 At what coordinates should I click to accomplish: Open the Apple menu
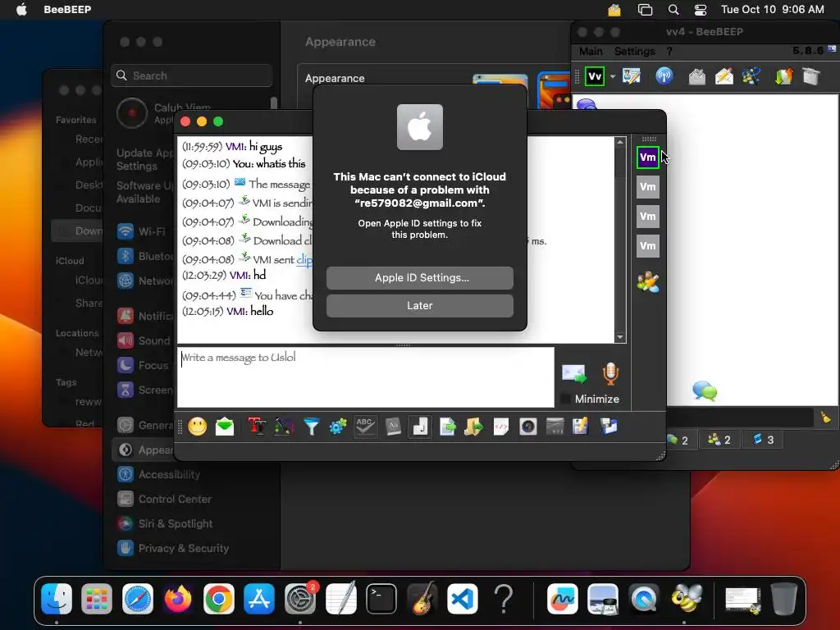pyautogui.click(x=21, y=10)
